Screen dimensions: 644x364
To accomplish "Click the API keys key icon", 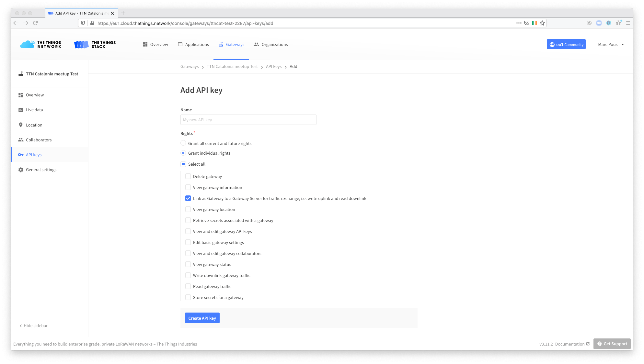I will 21,155.
